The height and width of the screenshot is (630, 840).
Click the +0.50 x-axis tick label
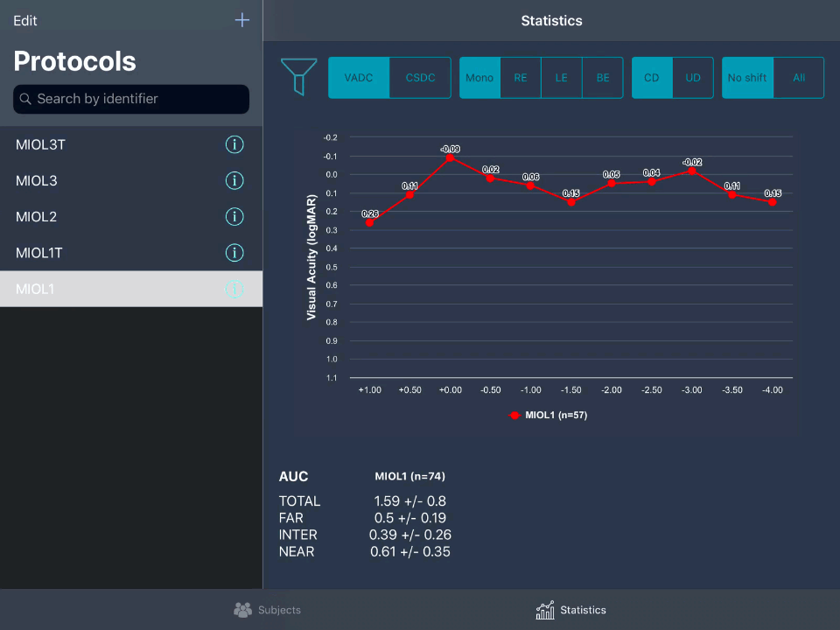409,390
